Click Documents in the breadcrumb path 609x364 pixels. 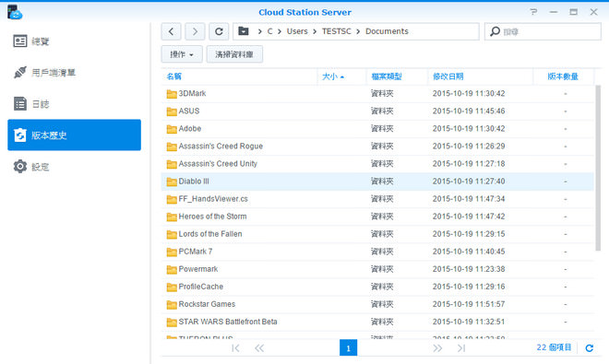387,31
